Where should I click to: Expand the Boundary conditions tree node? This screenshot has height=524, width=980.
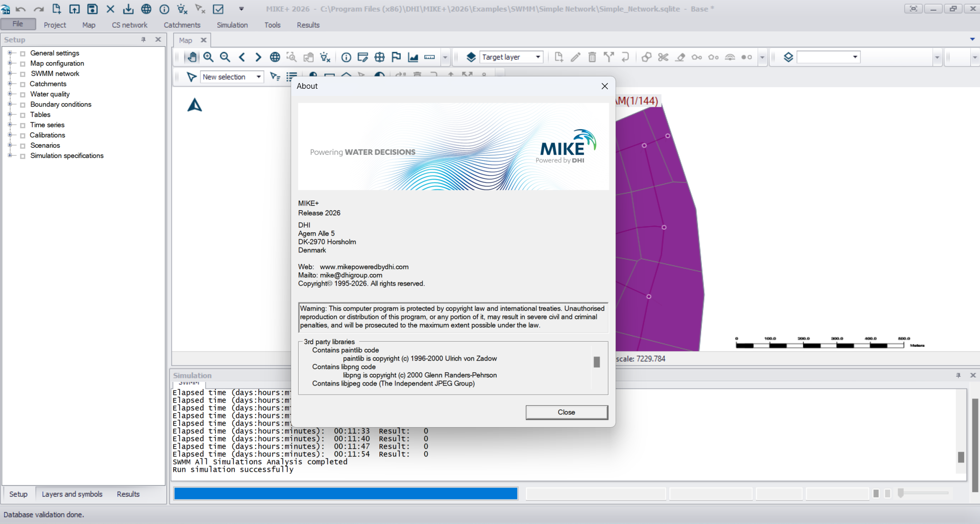10,104
